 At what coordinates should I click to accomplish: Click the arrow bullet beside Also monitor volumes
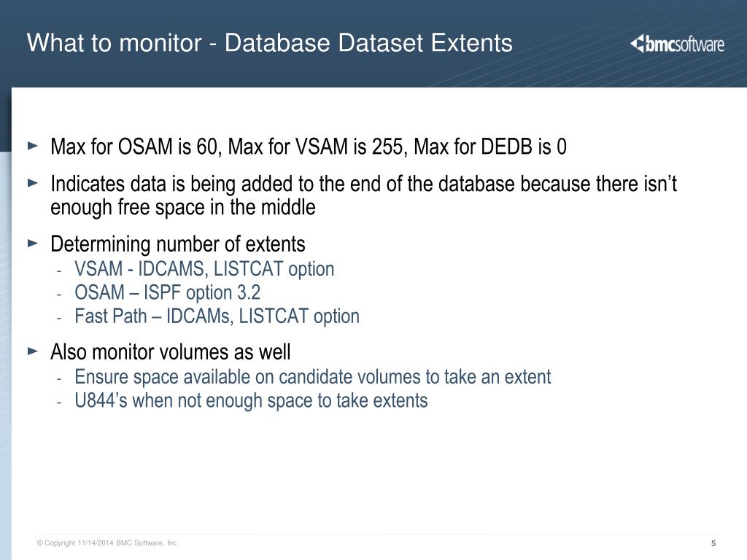pyautogui.click(x=32, y=351)
